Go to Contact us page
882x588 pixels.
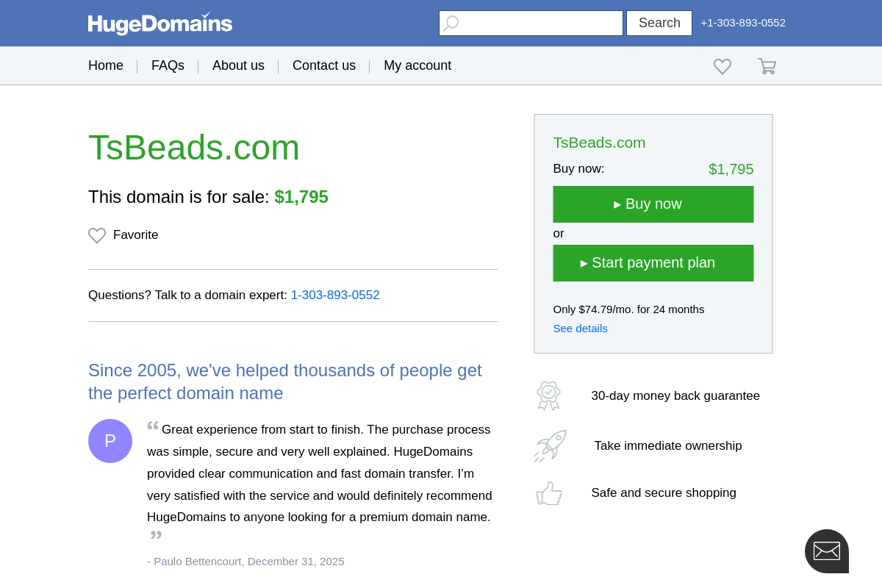pyautogui.click(x=324, y=65)
